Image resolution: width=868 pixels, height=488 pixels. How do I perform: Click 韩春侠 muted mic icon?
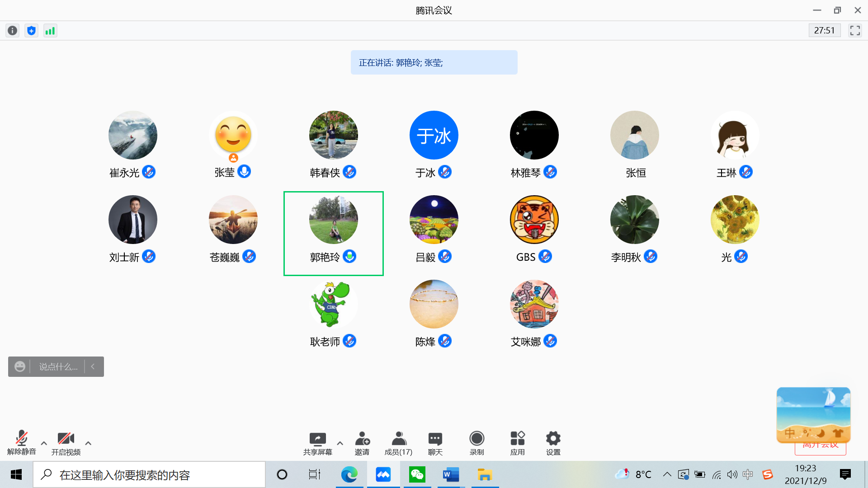tap(349, 172)
